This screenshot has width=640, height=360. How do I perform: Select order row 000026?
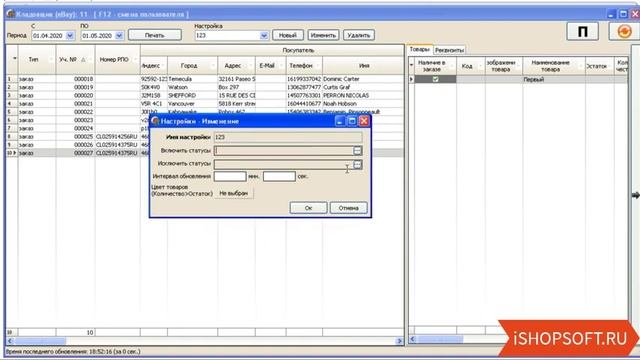(x=78, y=144)
